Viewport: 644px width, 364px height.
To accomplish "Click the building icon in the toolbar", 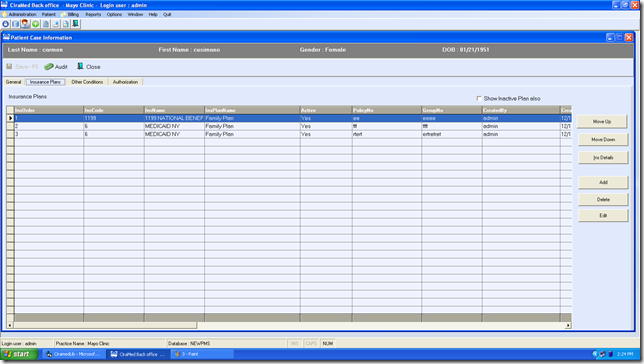I will point(46,24).
